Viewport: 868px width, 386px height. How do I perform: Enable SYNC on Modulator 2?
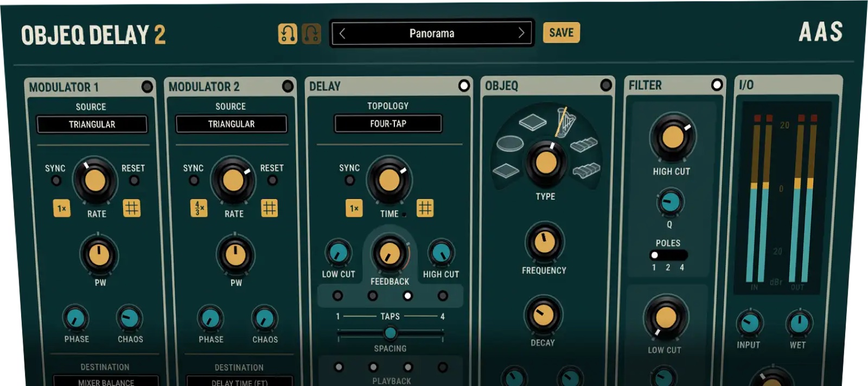click(x=194, y=180)
